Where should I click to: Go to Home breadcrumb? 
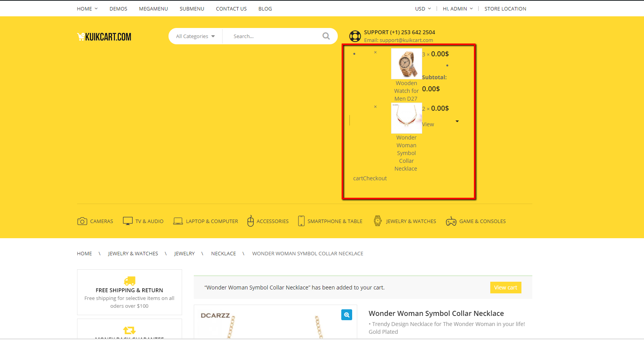coord(84,253)
